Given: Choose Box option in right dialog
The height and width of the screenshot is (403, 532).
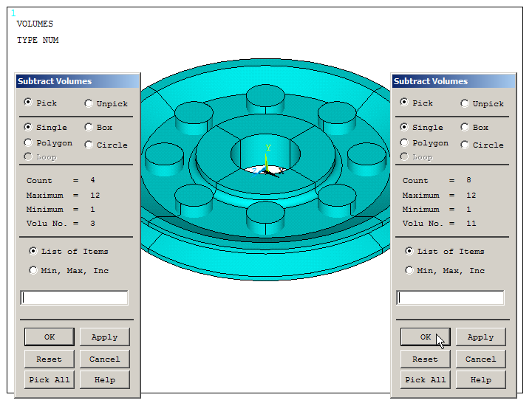Looking at the screenshot, I should (x=465, y=127).
